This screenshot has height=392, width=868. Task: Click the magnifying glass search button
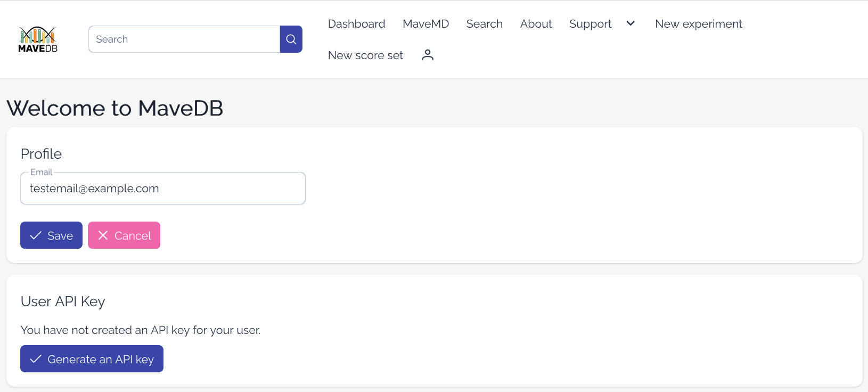291,39
